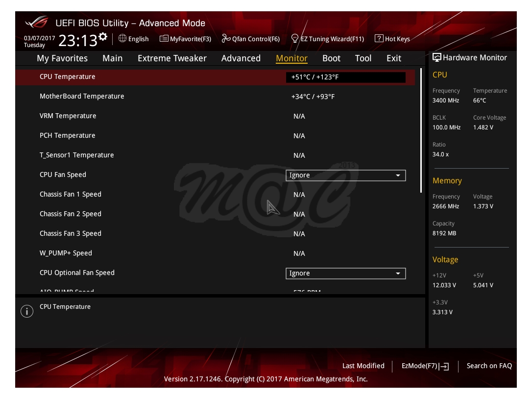Open MyFavorite(F3) label
Image resolution: width=532 pixels, height=399 pixels.
(191, 39)
